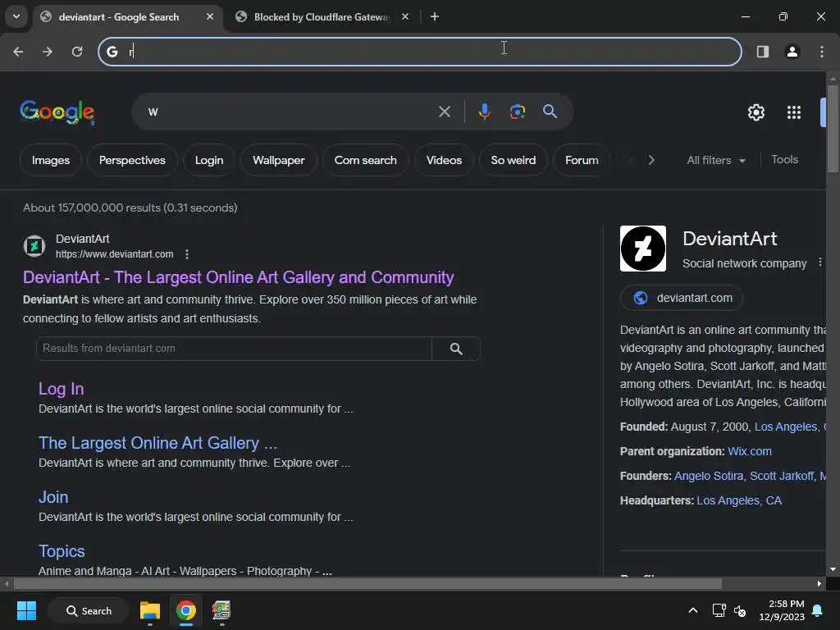Viewport: 840px width, 630px height.
Task: Show hidden system tray icons
Action: click(692, 610)
